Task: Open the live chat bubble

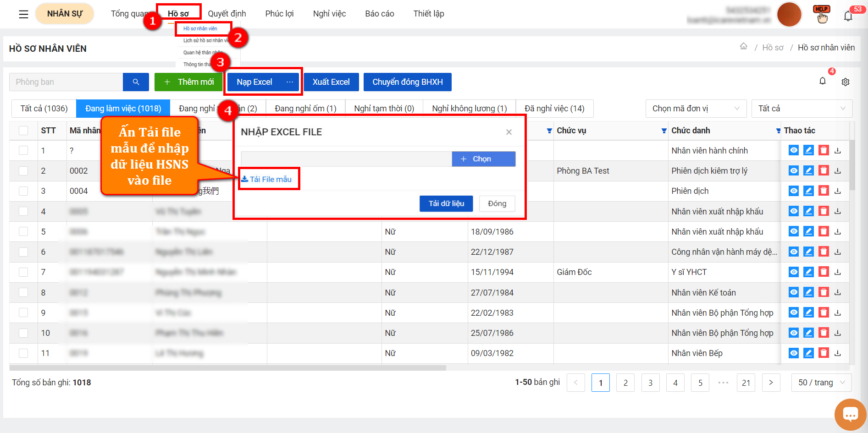Action: [851, 415]
